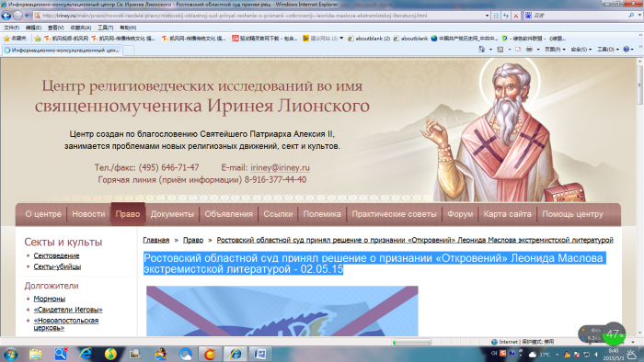Click the vertical page scrollbar thumb

pyautogui.click(x=639, y=85)
